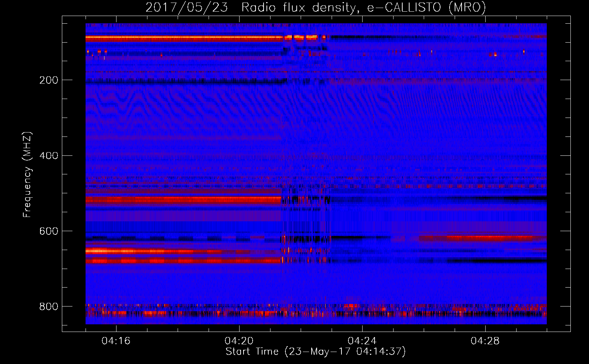Click the 04:16 time tick label

pyautogui.click(x=116, y=341)
